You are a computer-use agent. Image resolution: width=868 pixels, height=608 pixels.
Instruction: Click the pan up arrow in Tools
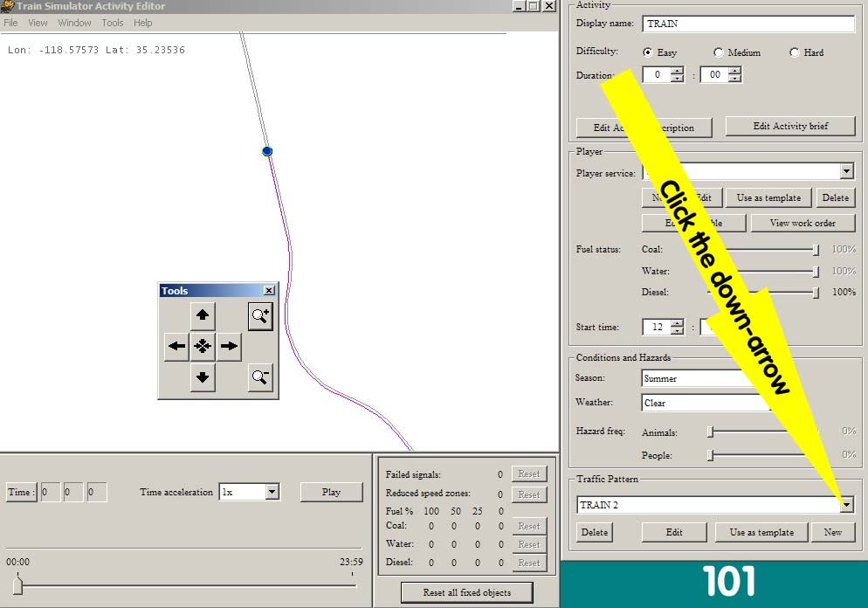click(x=203, y=315)
